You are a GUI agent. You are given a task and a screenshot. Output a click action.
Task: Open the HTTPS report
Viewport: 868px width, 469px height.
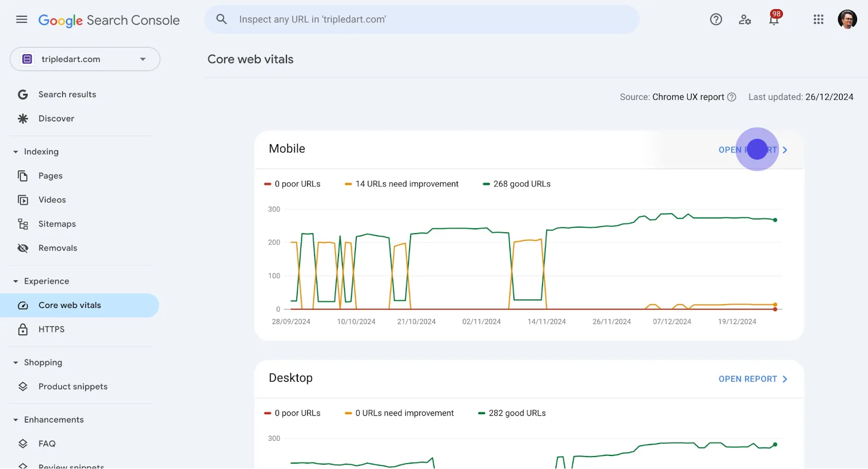pyautogui.click(x=52, y=330)
